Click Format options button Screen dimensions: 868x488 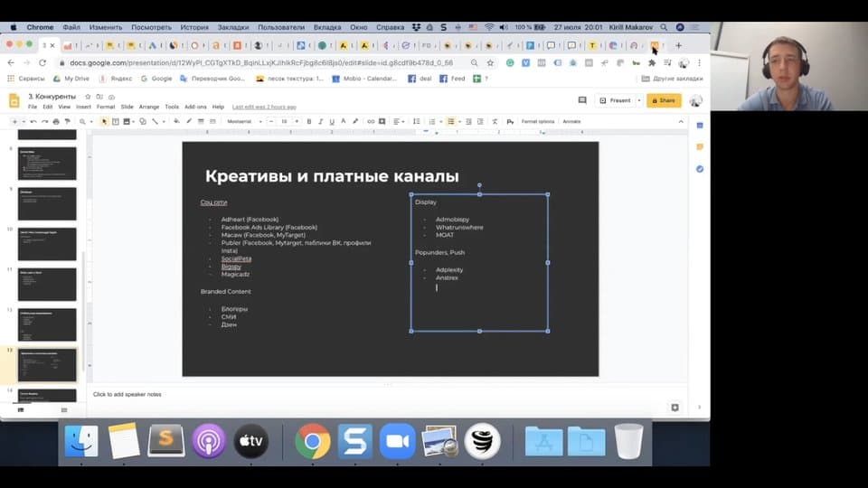[x=537, y=122]
